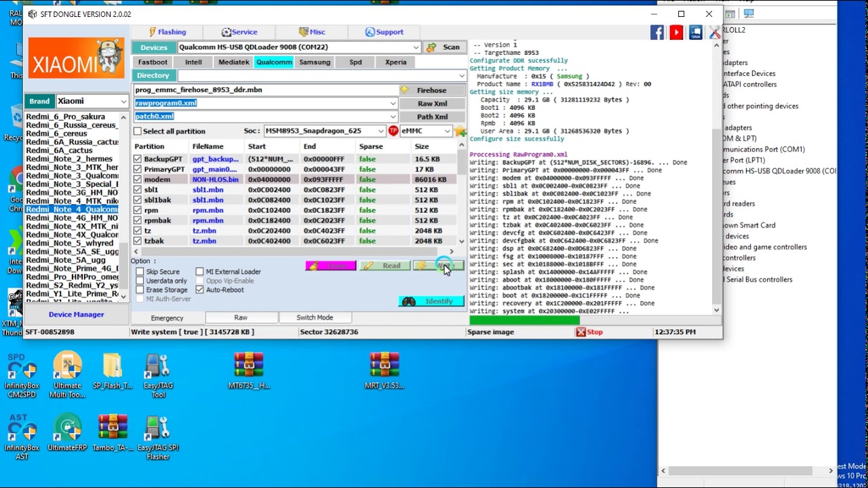Click the Path Xml button
The height and width of the screenshot is (488, 868).
click(432, 117)
